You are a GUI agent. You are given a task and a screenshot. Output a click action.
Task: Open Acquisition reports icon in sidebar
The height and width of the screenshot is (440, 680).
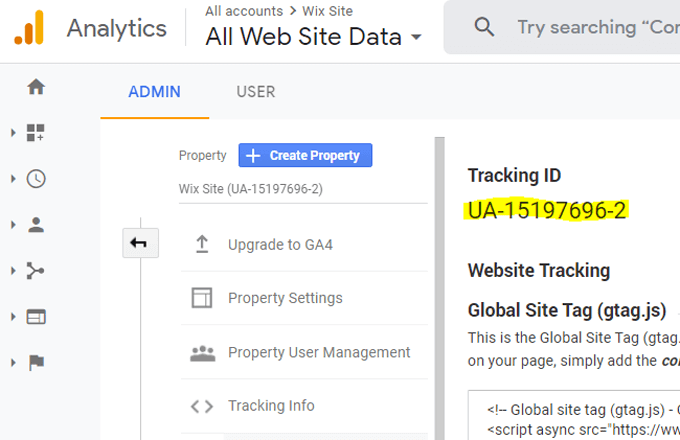click(x=36, y=271)
